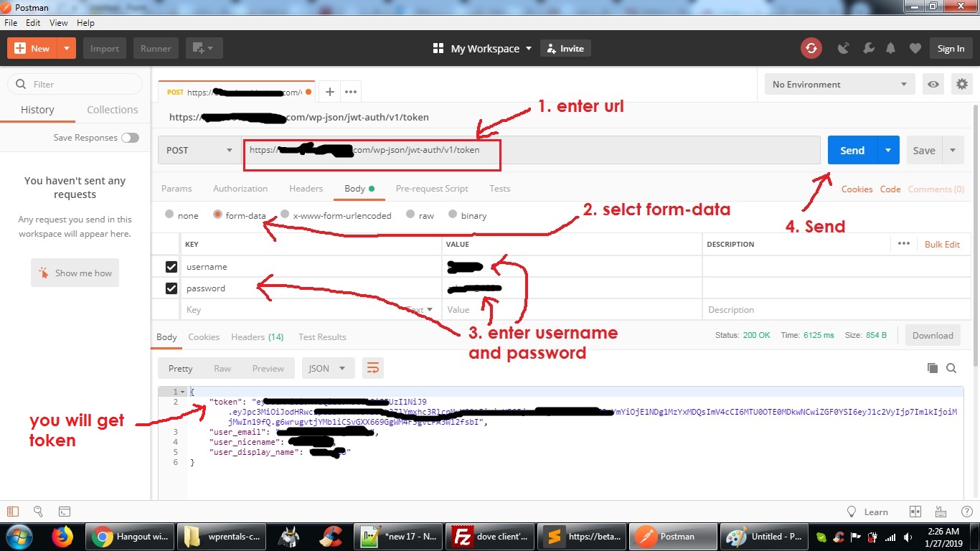The width and height of the screenshot is (980, 551).
Task: Select binary body type radio
Action: [x=453, y=215]
